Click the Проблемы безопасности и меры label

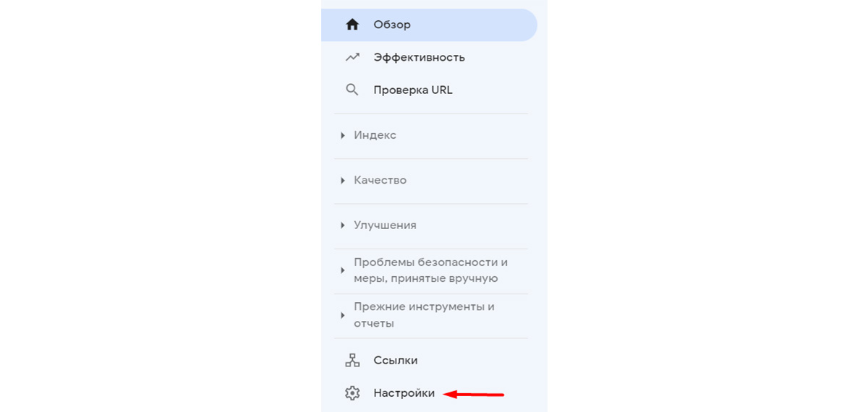431,270
